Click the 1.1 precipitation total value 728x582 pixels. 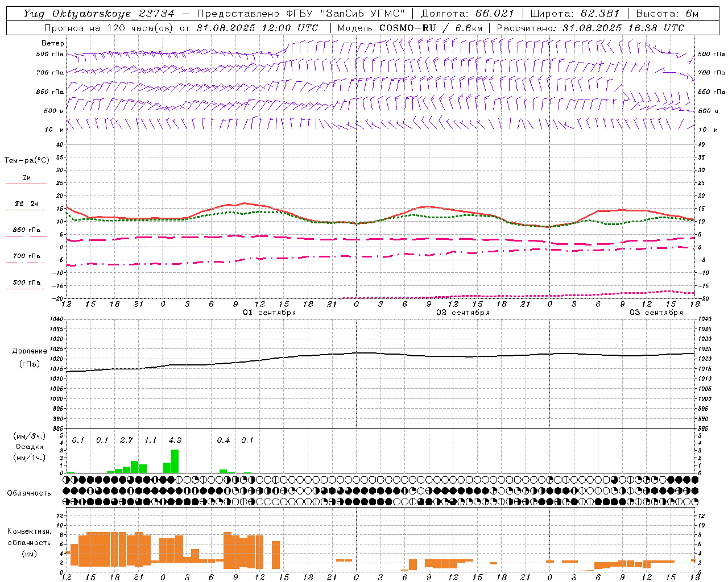point(151,440)
